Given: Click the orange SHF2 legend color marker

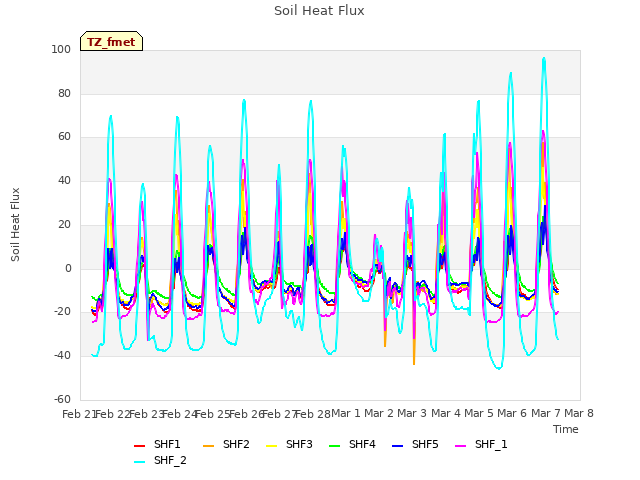Looking at the screenshot, I should pyautogui.click(x=209, y=446).
